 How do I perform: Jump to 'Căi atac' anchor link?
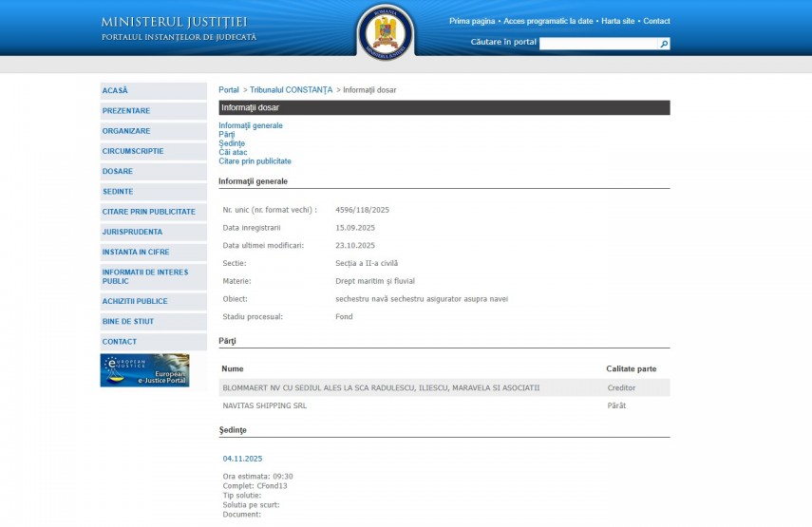(x=233, y=152)
